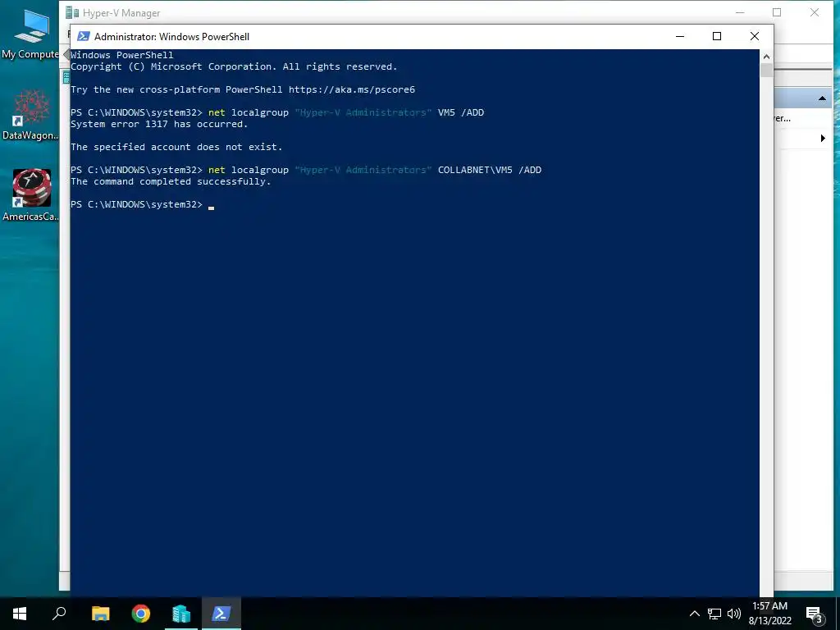Select the PowerShell taskbar icon
Image resolution: width=840 pixels, height=630 pixels.
tap(221, 614)
